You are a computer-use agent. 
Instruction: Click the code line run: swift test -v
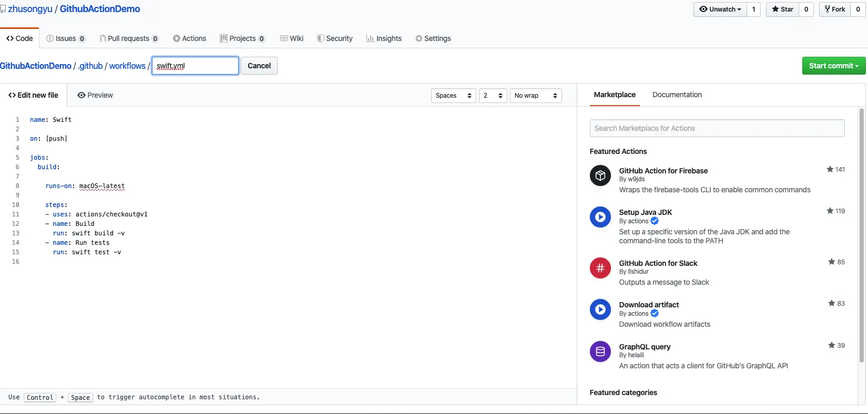click(x=87, y=252)
